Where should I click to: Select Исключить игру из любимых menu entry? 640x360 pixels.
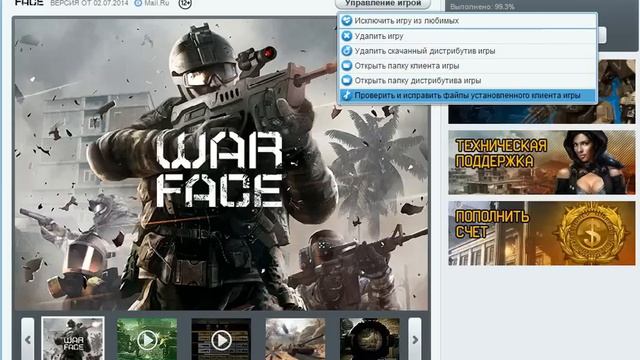[x=468, y=21]
